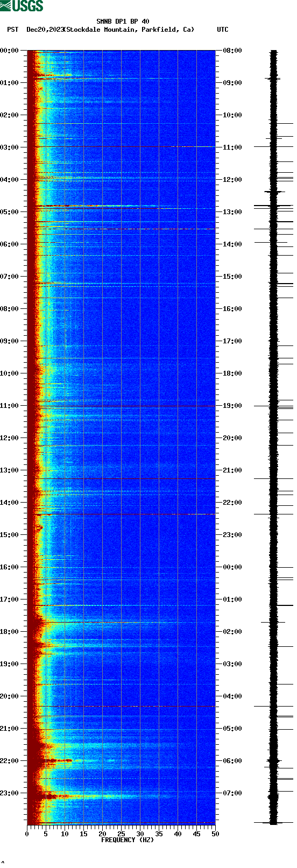Click the PST timezone label
Screen dimensions: 297x868
[x=12, y=30]
